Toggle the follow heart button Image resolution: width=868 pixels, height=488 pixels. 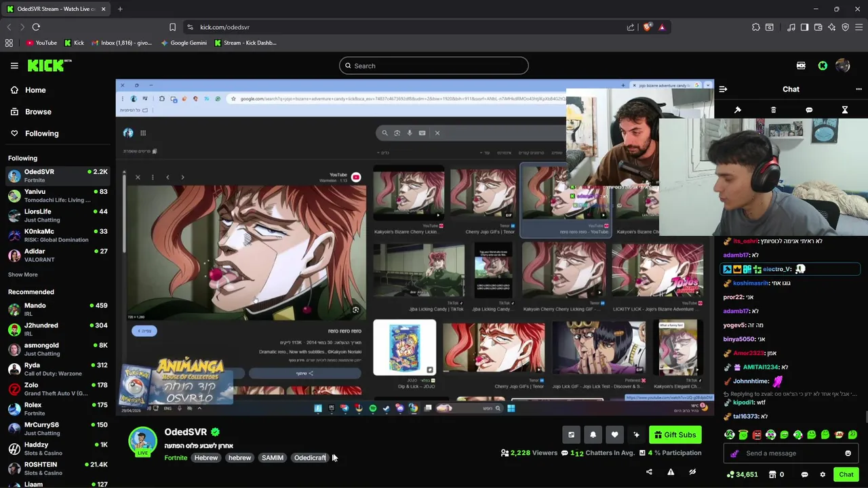[614, 435]
